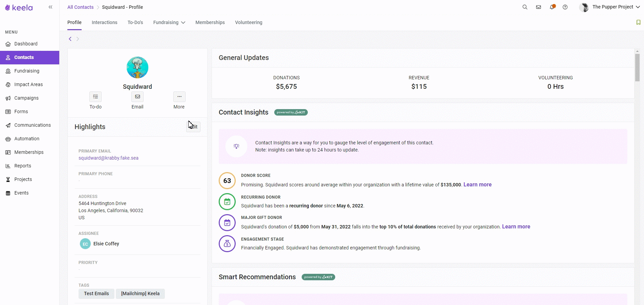The image size is (644, 305).
Task: Click the green bookmark icon
Action: point(638,22)
